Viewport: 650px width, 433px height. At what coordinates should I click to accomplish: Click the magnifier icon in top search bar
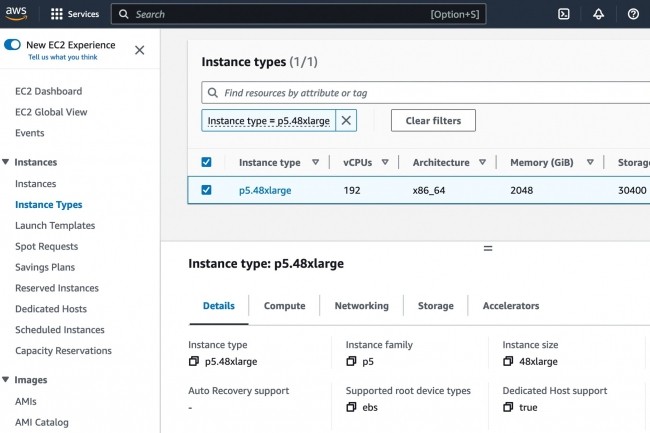pyautogui.click(x=124, y=14)
